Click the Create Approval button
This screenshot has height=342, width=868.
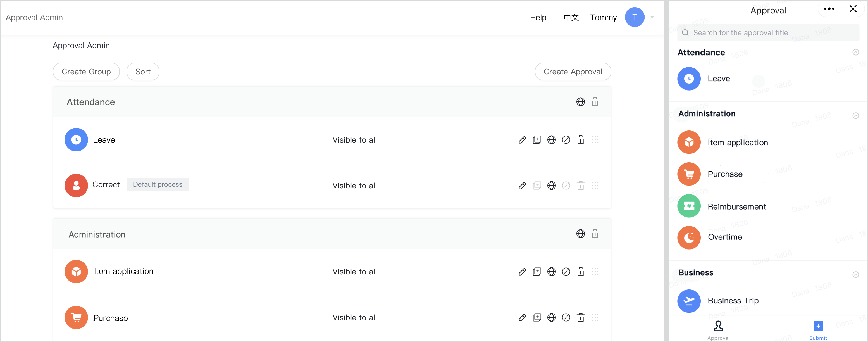[x=573, y=72]
